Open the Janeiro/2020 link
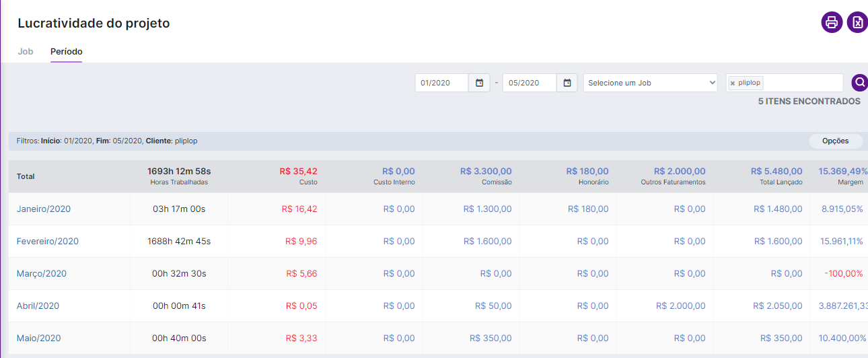This screenshot has width=868, height=358. [44, 209]
